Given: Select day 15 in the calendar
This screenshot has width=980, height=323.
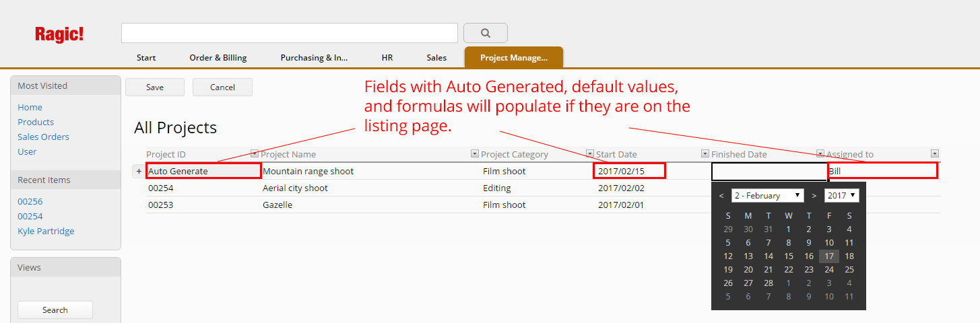Looking at the screenshot, I should pos(789,256).
